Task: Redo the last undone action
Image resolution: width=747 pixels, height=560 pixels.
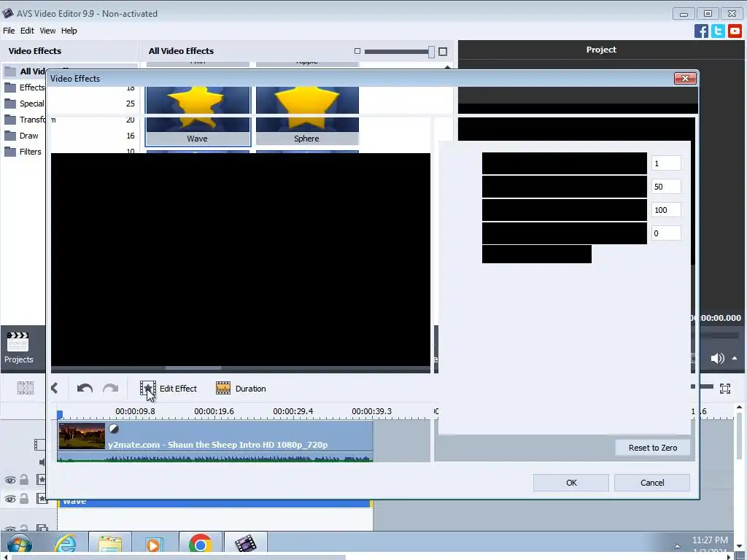Action: click(x=111, y=388)
